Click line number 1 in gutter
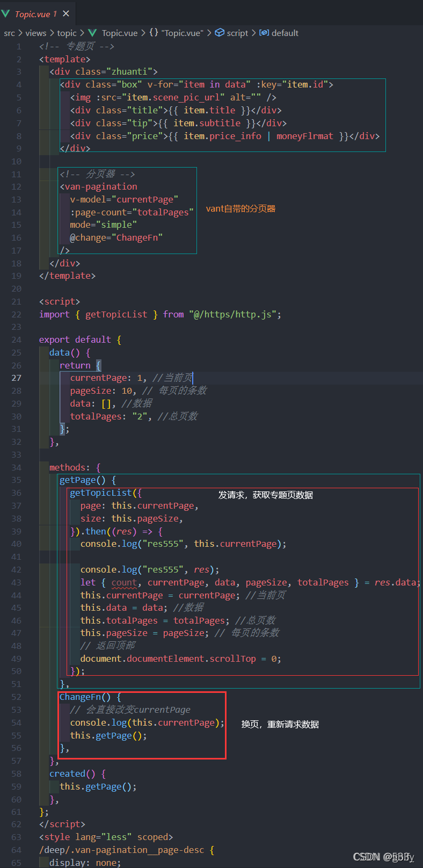Image resolution: width=423 pixels, height=868 pixels. pos(19,47)
